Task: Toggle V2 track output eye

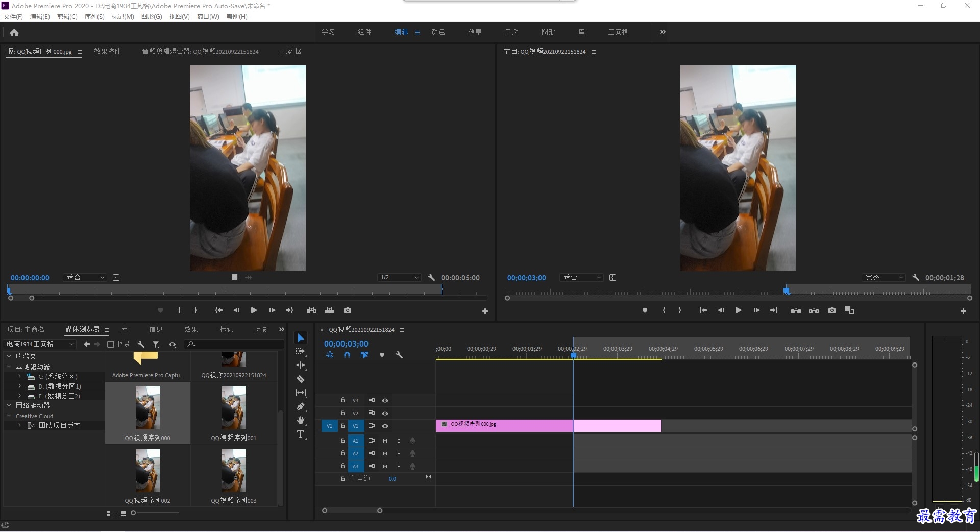Action: [x=385, y=413]
